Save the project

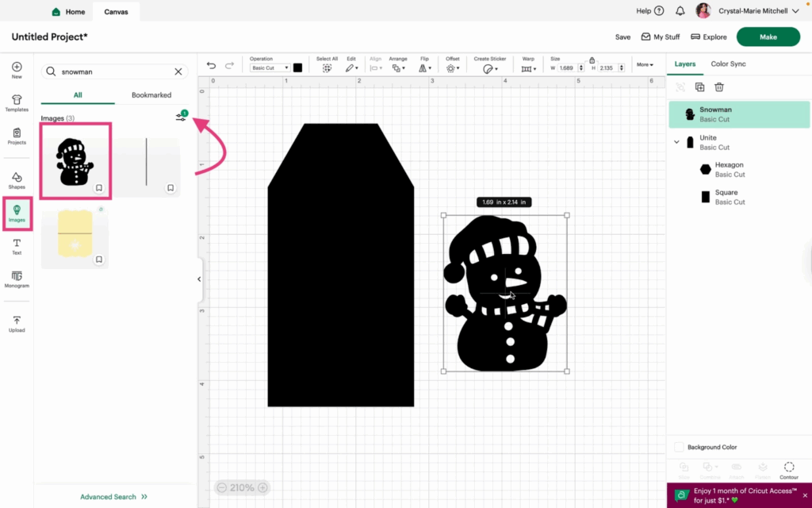point(622,37)
